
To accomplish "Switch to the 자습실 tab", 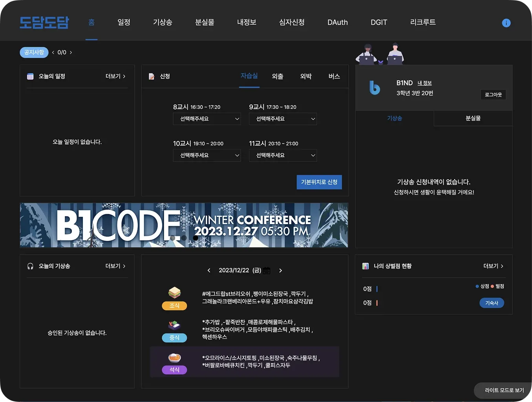I will (x=249, y=76).
